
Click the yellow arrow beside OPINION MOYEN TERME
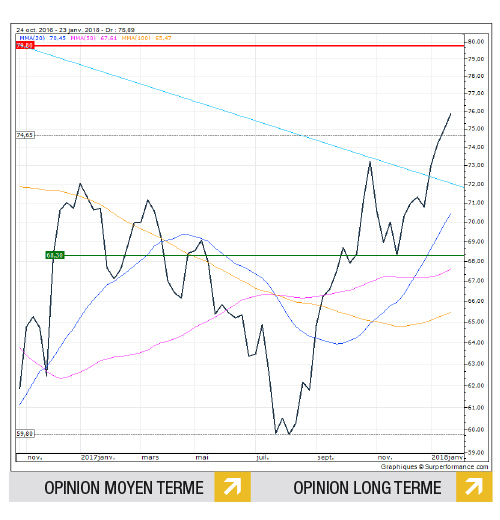click(232, 487)
